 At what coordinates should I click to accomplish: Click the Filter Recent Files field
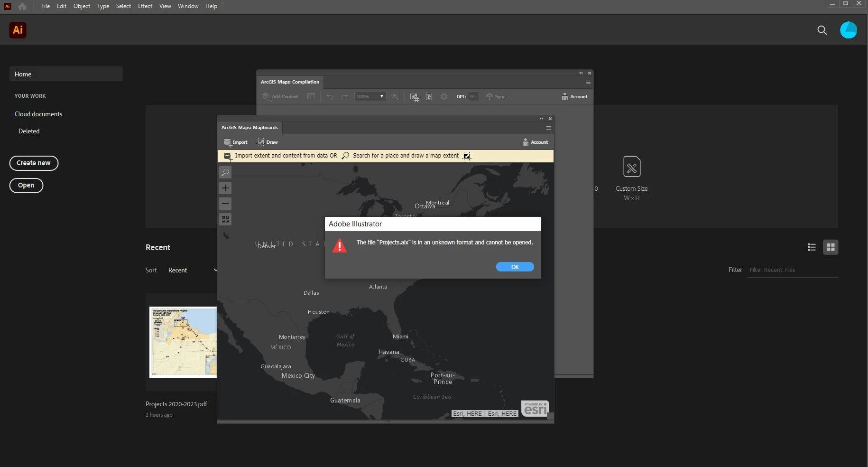point(792,270)
